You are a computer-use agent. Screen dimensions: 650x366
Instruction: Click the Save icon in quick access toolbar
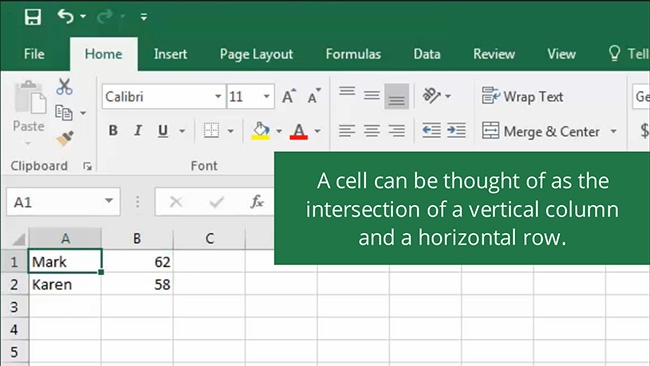pos(33,17)
